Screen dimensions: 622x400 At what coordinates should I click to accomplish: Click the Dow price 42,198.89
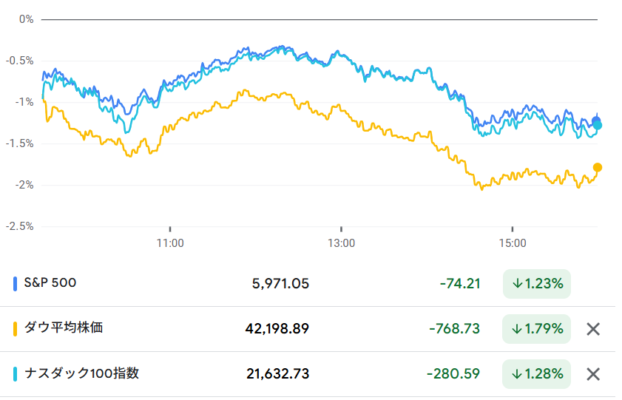pyautogui.click(x=277, y=329)
